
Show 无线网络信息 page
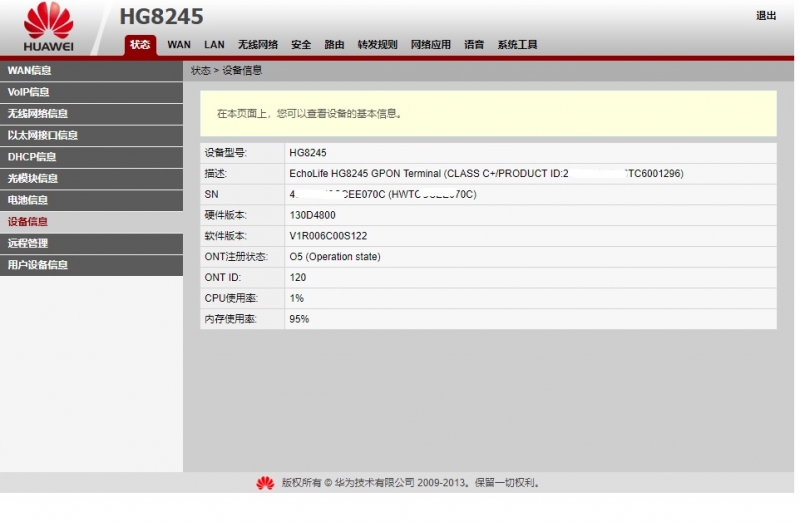point(91,114)
